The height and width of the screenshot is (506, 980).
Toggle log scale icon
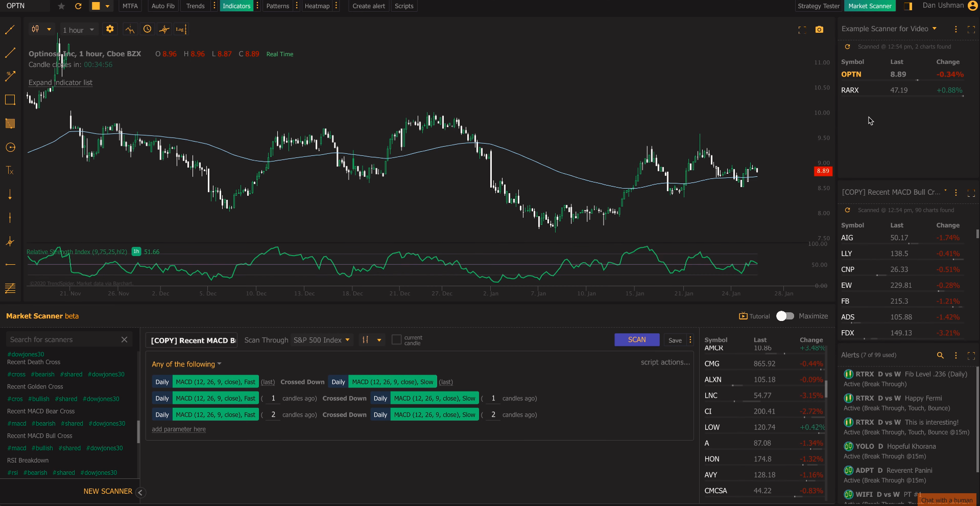(181, 29)
